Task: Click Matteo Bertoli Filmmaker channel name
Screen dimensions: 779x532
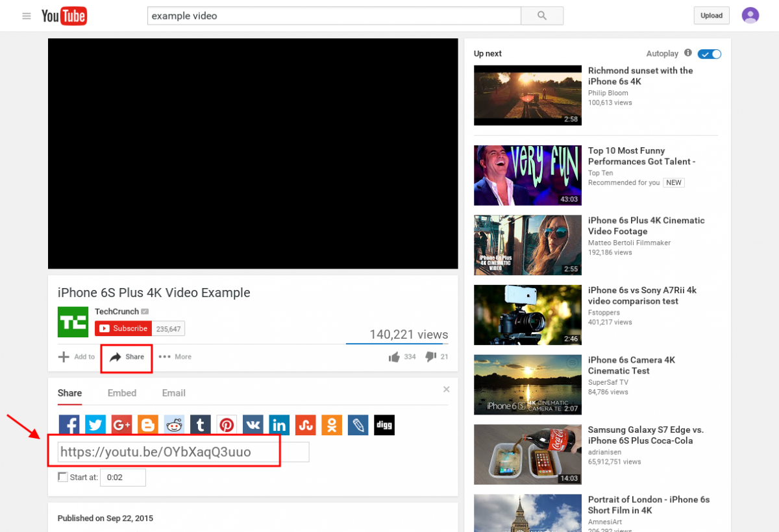Action: (x=630, y=243)
